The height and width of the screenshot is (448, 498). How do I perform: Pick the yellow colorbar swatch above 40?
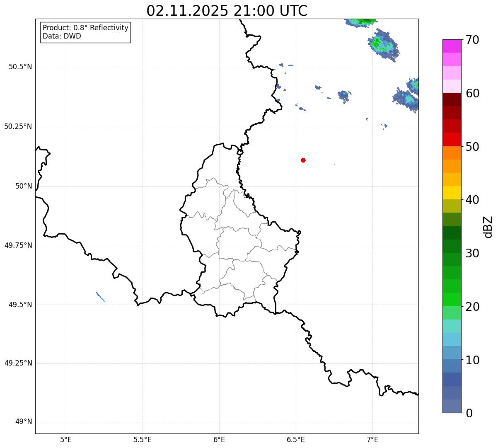(452, 193)
